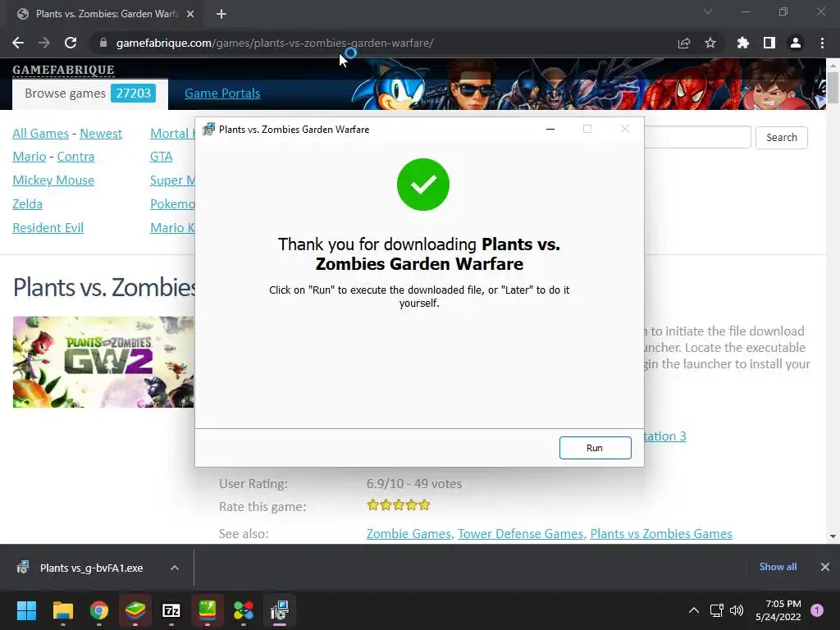Open the Tower Defense Games link
This screenshot has width=840, height=630.
(520, 534)
